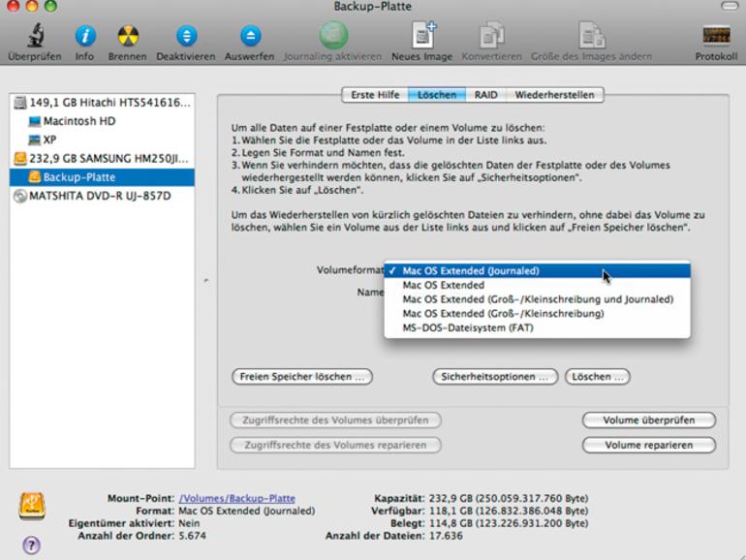Click the Verfügbar value 118,1 GB
The image size is (746, 560).
coord(509,511)
